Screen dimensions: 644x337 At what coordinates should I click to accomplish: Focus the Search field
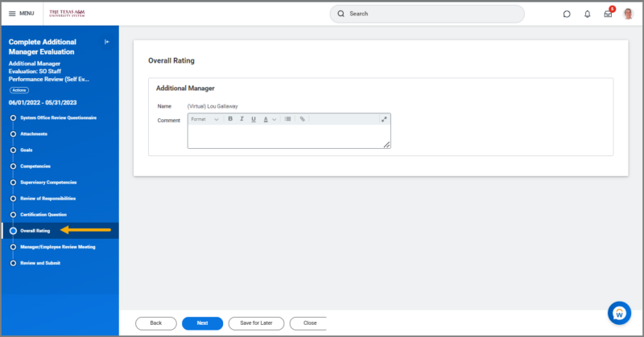(x=427, y=14)
